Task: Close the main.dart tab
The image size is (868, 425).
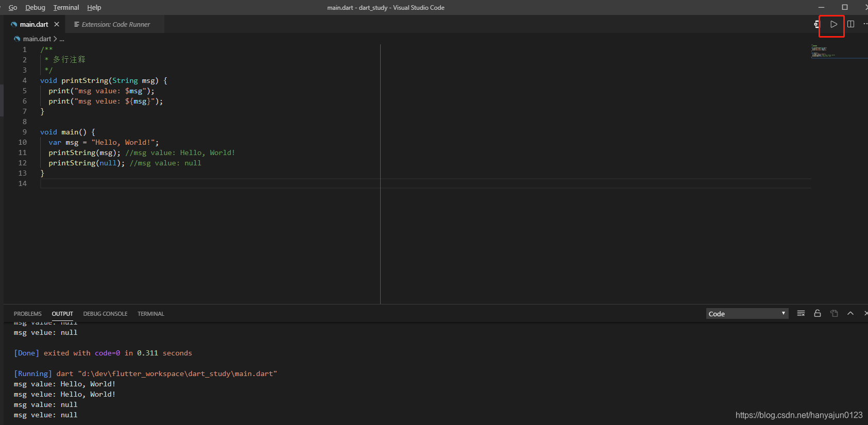Action: coord(57,24)
